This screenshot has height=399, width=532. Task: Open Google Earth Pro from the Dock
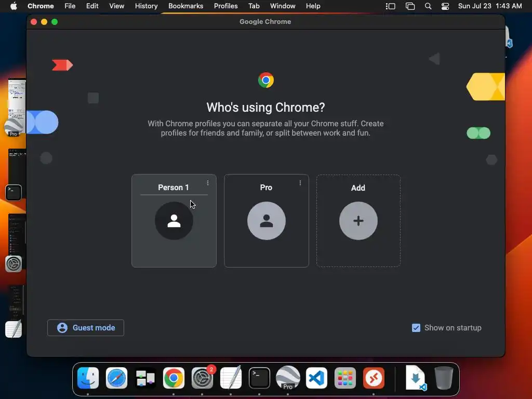point(288,378)
